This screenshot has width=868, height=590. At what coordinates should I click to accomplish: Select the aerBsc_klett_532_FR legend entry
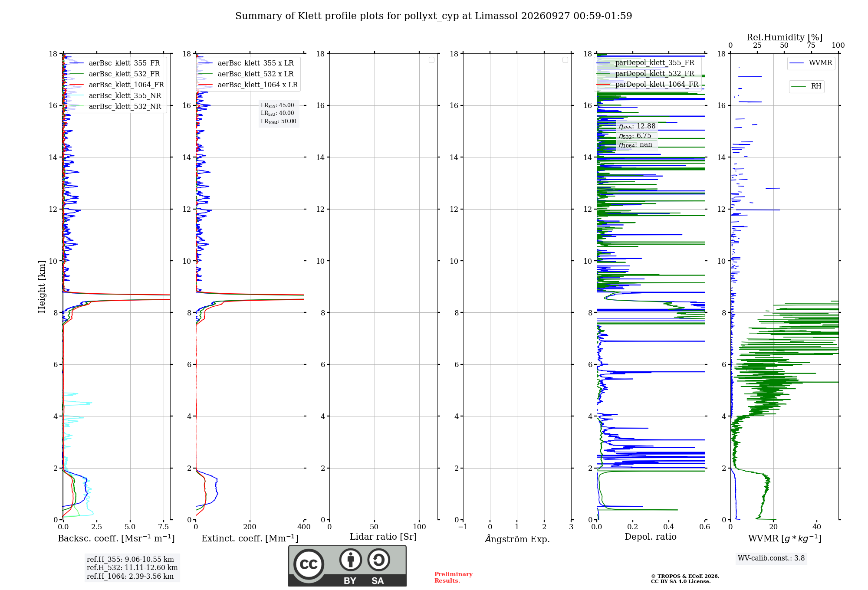point(117,74)
